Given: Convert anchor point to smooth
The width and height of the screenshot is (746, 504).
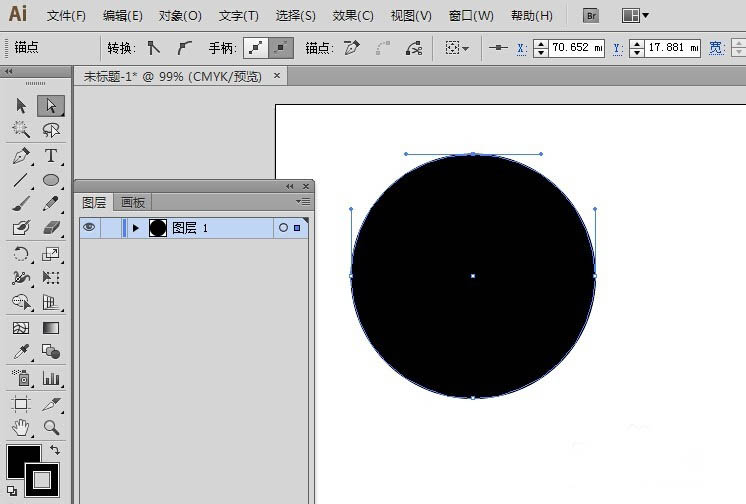Looking at the screenshot, I should 184,47.
